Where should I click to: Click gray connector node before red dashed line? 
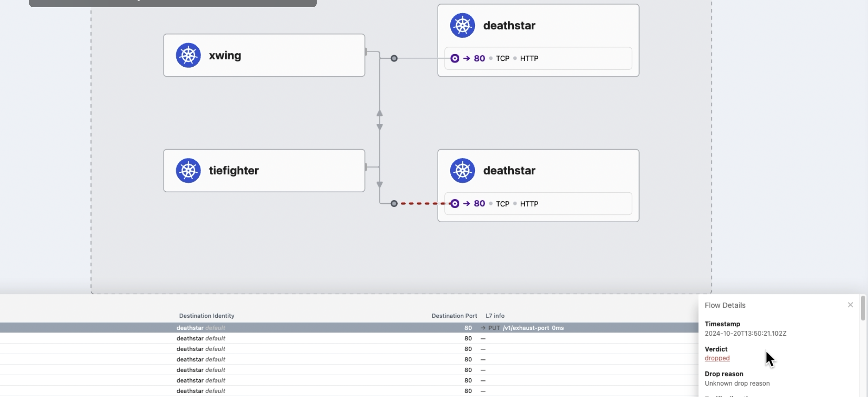[394, 204]
